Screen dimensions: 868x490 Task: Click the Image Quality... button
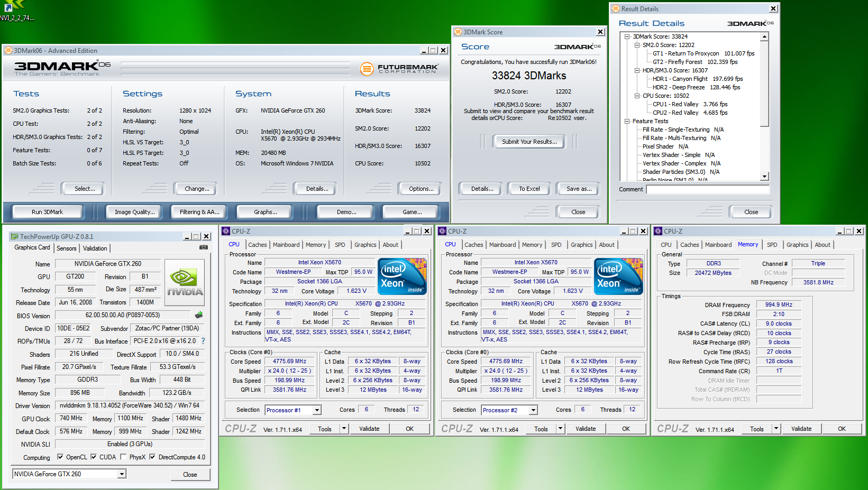[x=135, y=212]
